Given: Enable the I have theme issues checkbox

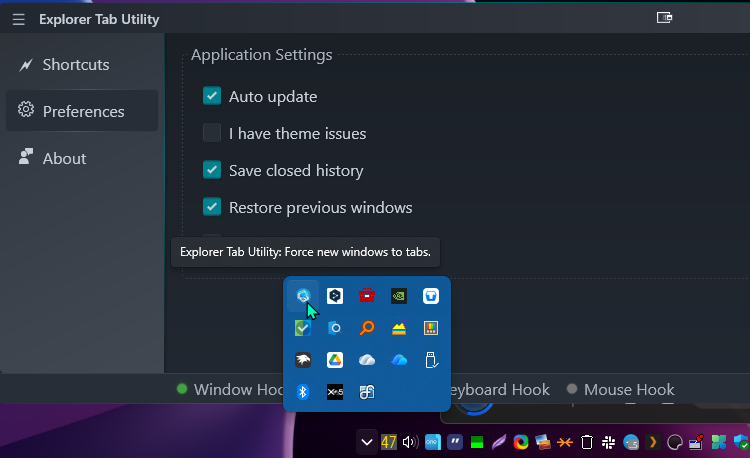Looking at the screenshot, I should pos(212,133).
